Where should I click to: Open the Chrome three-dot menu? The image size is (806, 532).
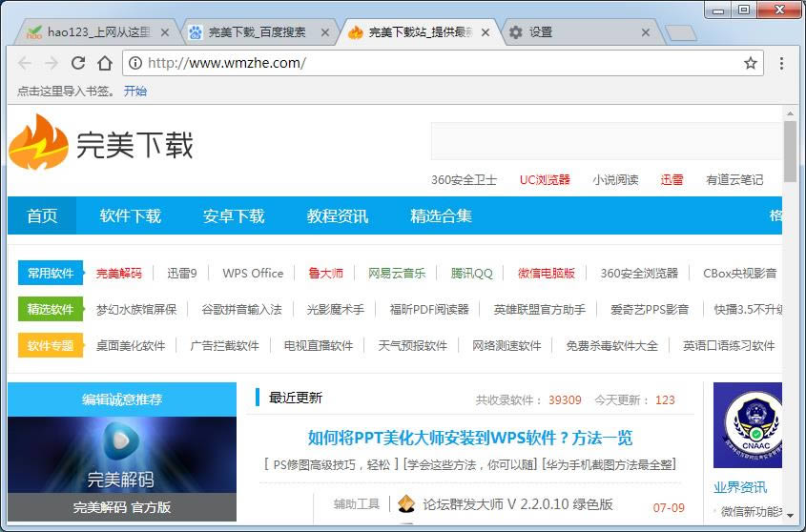click(x=781, y=63)
